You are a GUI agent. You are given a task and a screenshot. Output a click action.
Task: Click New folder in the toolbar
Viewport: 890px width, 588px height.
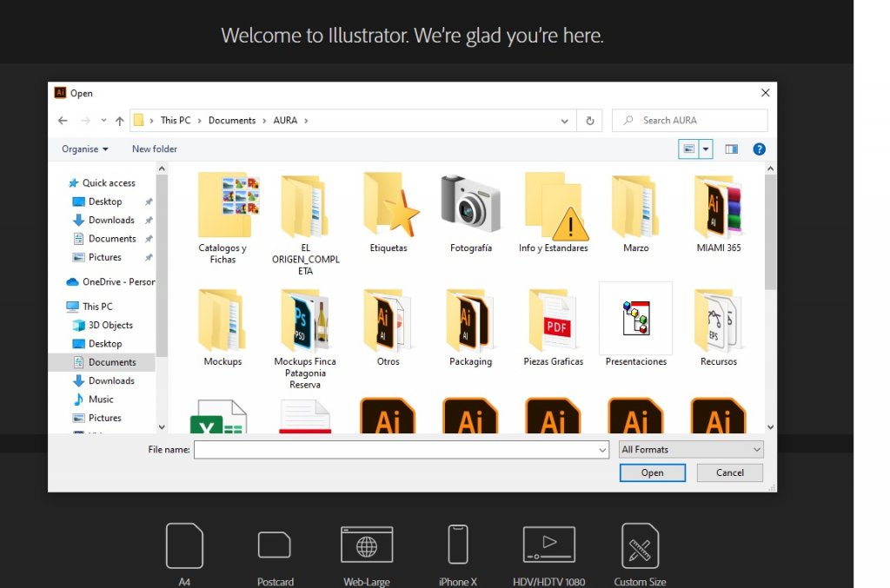pyautogui.click(x=154, y=149)
